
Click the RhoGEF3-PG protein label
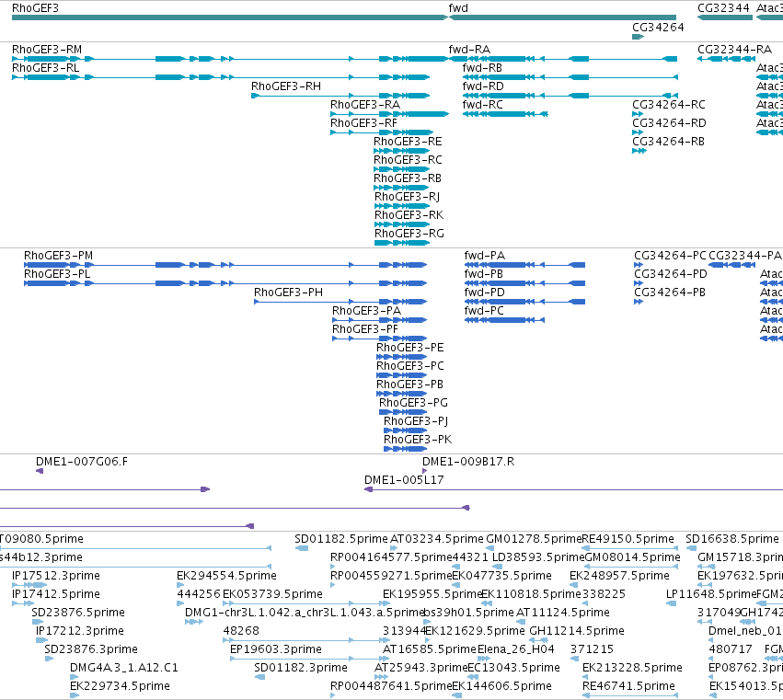tap(413, 403)
